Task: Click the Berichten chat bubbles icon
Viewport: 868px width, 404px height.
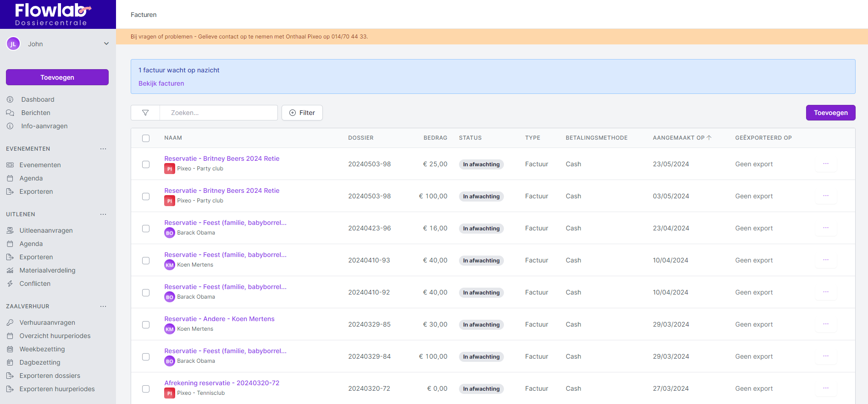Action: [10, 113]
